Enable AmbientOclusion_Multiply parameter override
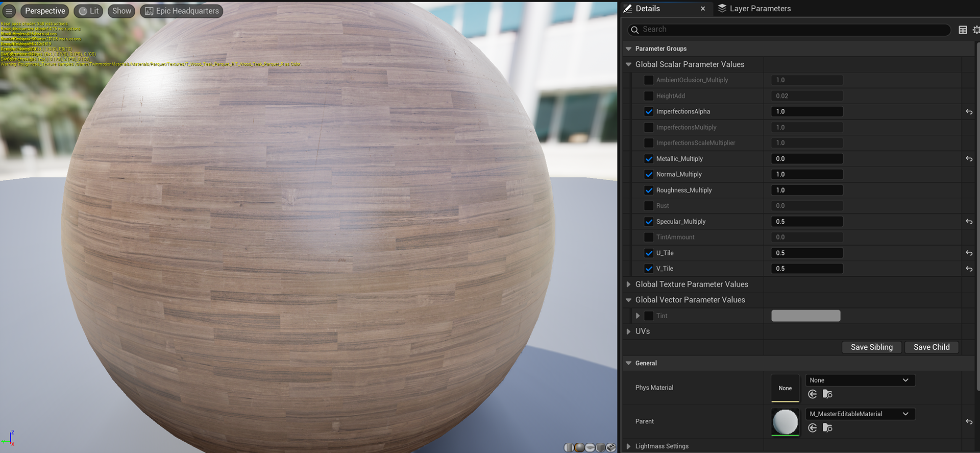The image size is (980, 453). click(x=649, y=80)
